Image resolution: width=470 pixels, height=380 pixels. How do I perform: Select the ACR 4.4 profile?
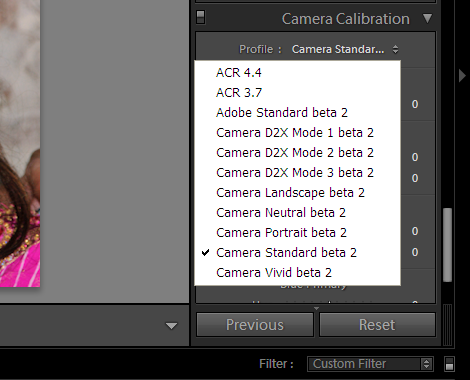coord(297,73)
